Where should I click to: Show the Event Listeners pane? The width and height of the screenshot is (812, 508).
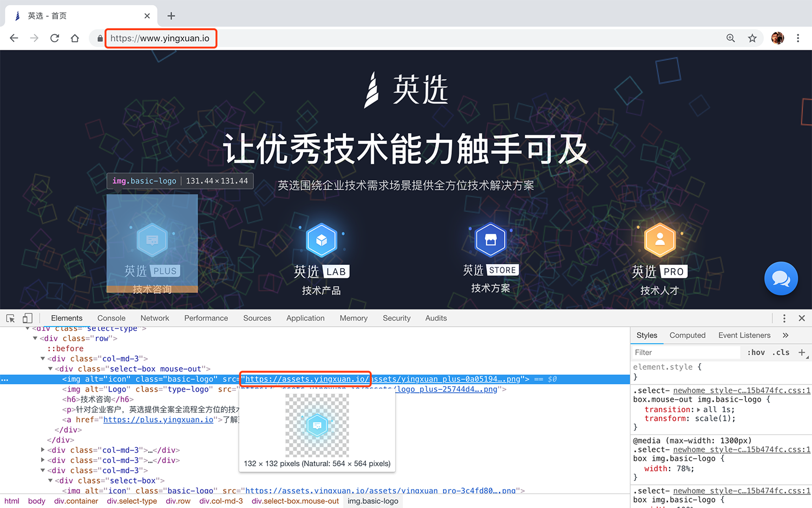[744, 335]
